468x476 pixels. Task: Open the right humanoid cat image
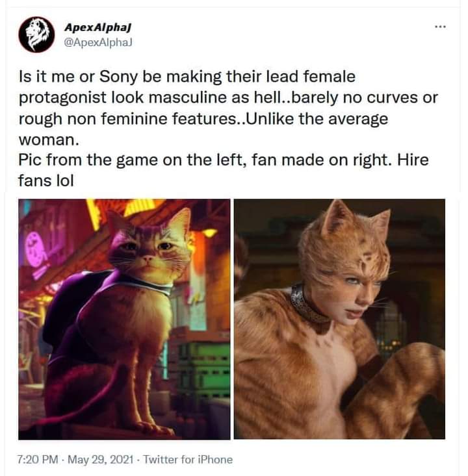339,319
